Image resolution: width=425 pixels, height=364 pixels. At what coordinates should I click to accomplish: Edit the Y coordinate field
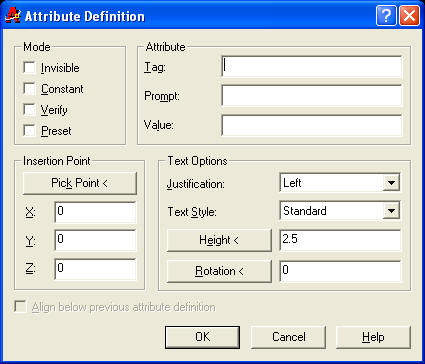pos(95,240)
